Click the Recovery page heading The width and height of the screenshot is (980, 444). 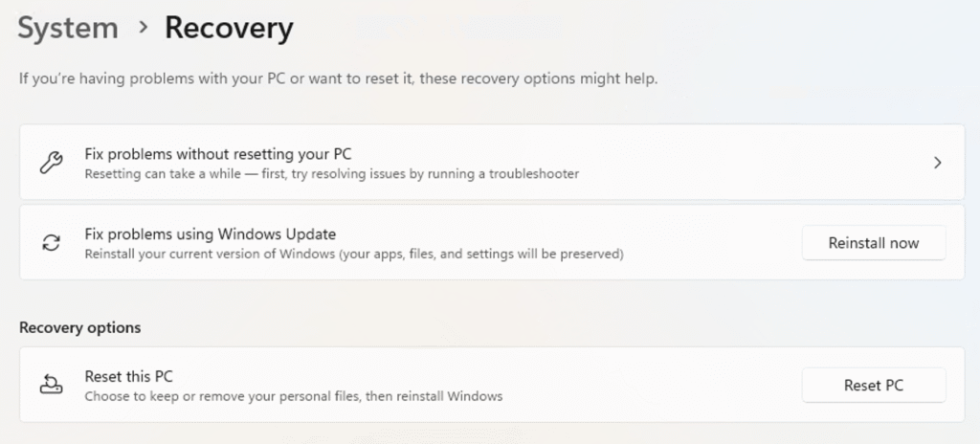(229, 29)
